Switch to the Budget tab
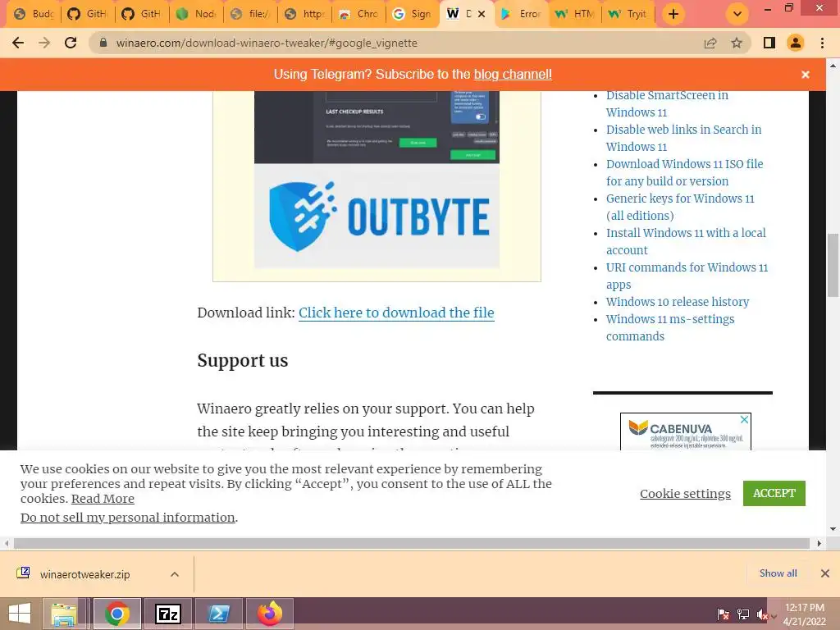This screenshot has height=630, width=840. 33,14
